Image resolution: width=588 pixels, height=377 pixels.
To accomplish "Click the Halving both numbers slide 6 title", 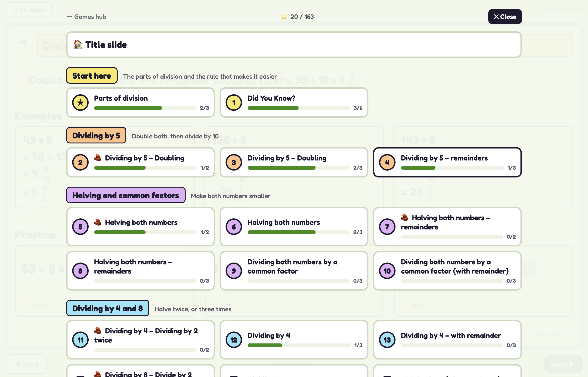I will [283, 222].
